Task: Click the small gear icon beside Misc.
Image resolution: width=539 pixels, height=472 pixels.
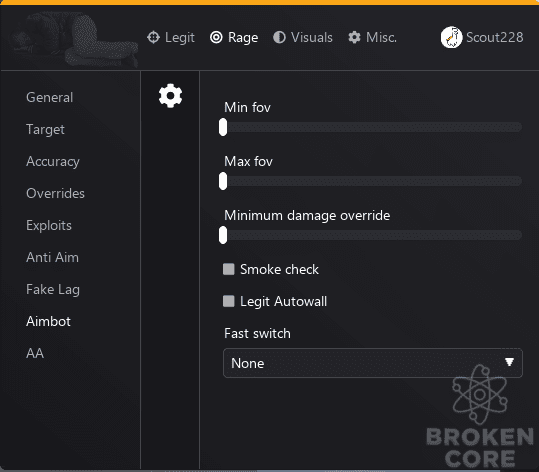Action: coord(354,37)
